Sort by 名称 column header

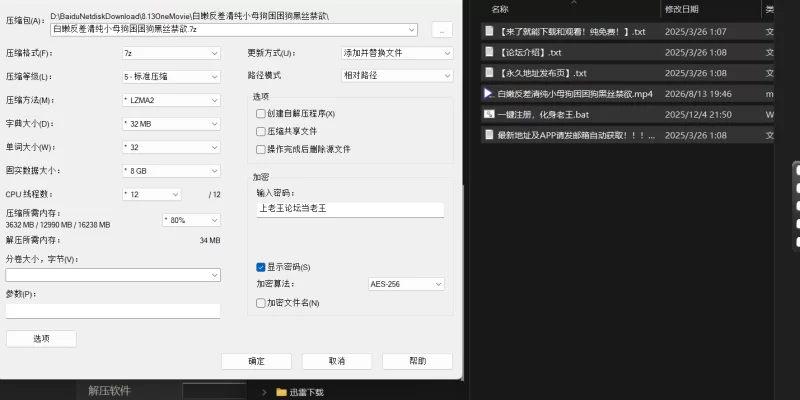click(499, 9)
